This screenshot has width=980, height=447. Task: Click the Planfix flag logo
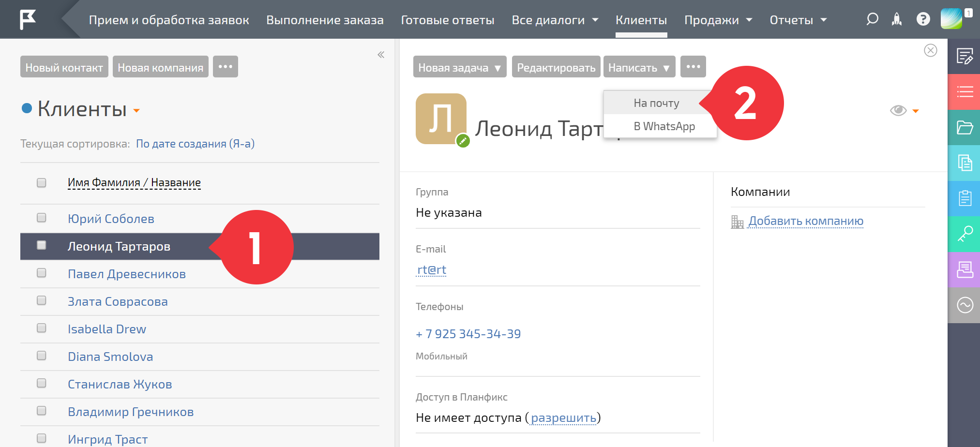[28, 19]
